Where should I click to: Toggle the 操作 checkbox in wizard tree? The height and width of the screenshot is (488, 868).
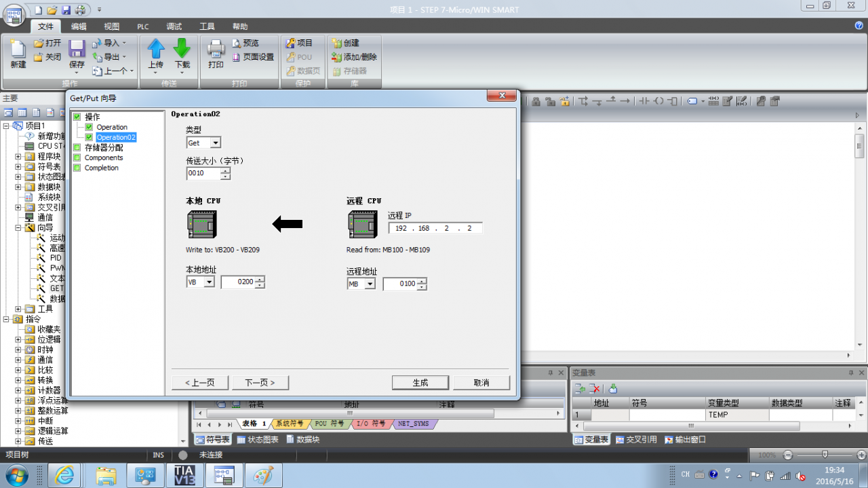tap(77, 117)
